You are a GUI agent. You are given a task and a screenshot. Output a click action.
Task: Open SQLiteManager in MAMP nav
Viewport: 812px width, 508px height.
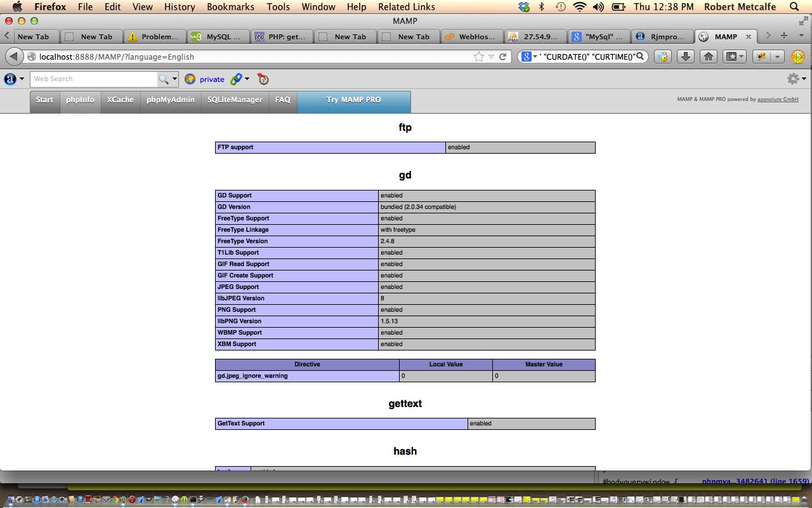(235, 102)
